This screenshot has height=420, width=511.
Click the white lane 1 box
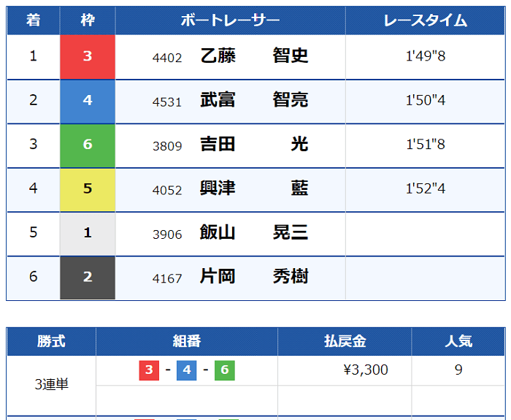88,234
